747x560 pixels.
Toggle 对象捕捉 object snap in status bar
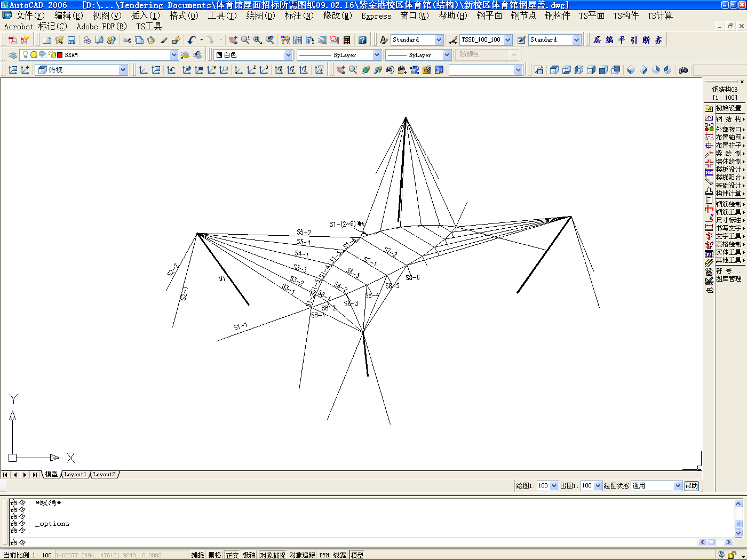[x=273, y=555]
